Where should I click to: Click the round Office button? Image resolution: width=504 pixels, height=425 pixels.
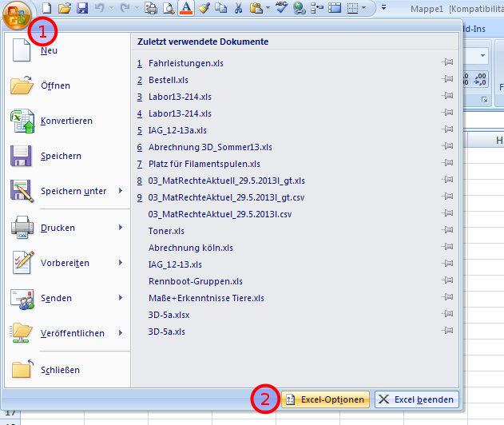pos(17,15)
